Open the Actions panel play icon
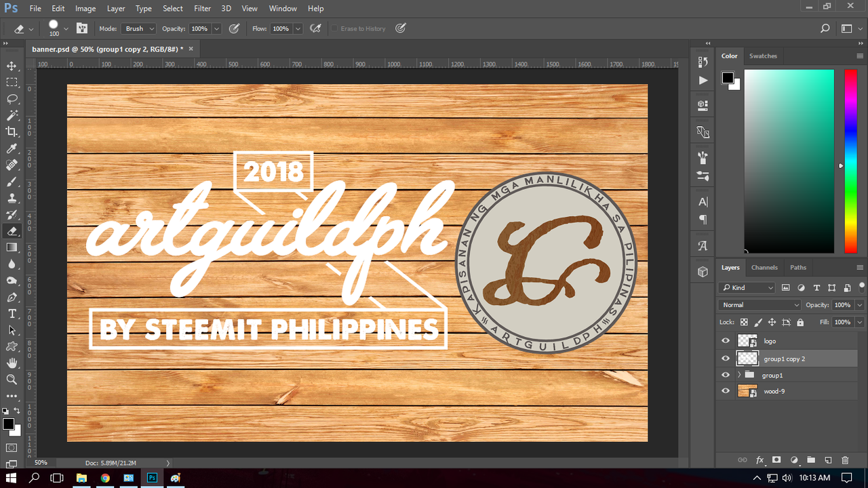The width and height of the screenshot is (868, 488). point(703,80)
